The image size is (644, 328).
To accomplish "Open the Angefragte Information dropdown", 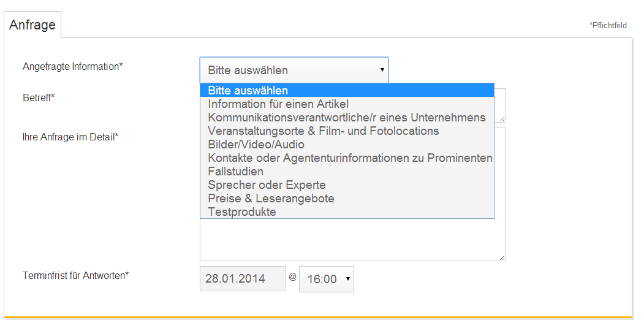I will point(294,70).
